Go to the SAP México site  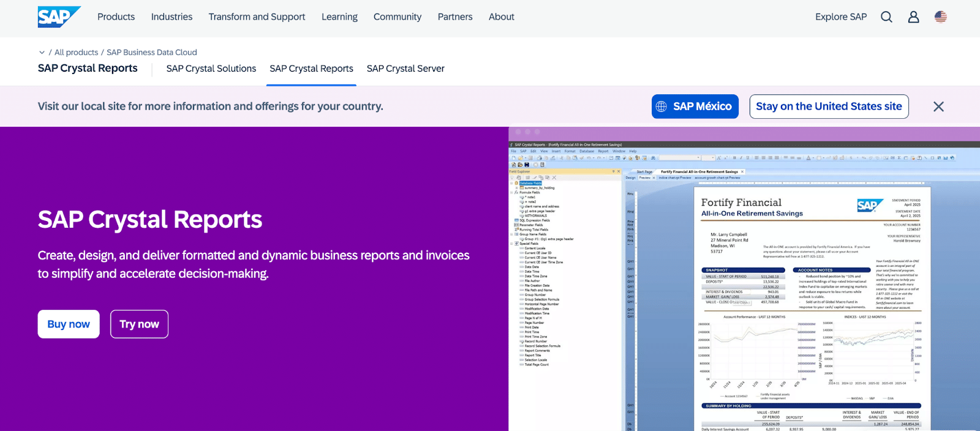click(695, 107)
